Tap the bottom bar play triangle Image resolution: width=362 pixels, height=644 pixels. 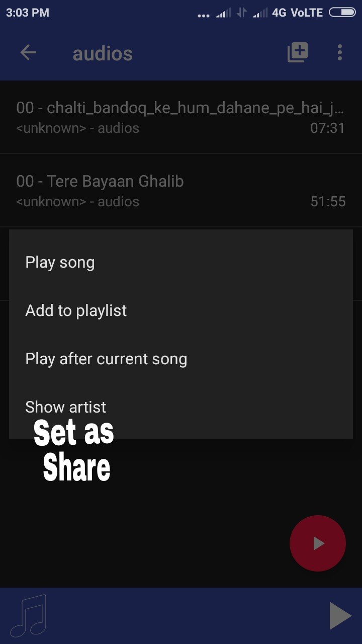(340, 616)
